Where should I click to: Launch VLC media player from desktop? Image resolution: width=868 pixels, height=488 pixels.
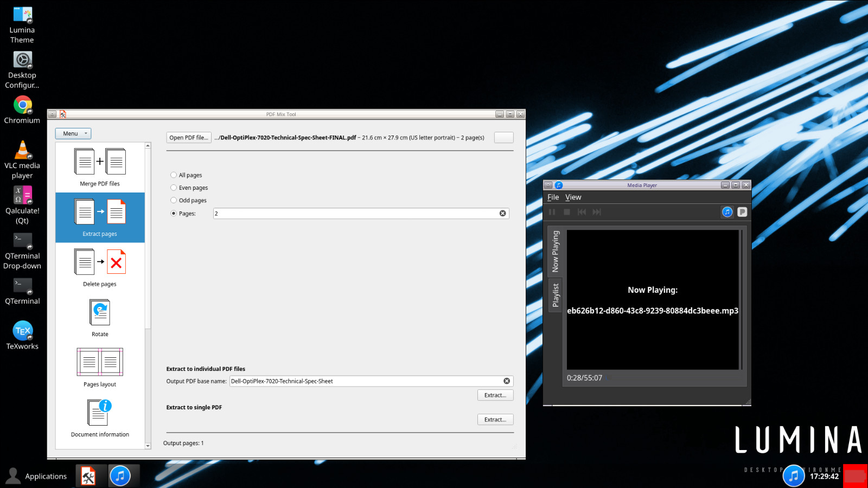coord(22,160)
